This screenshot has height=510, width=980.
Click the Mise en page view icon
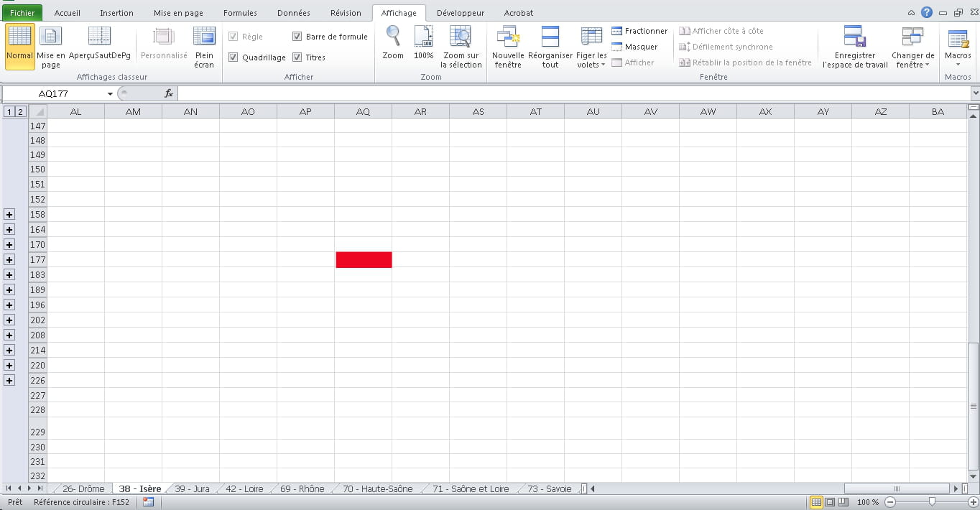coord(50,37)
